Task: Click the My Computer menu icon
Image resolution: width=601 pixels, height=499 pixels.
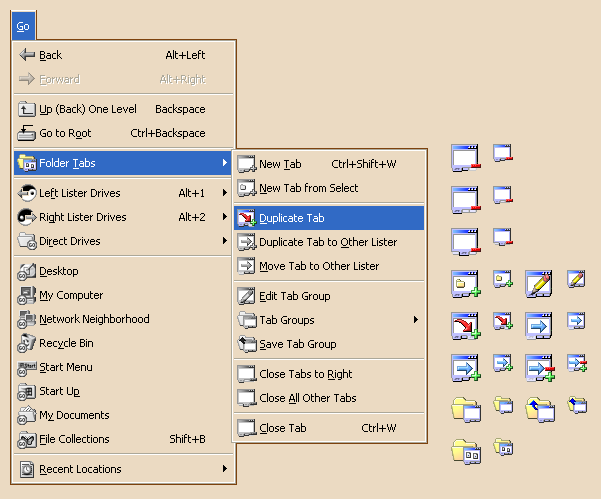Action: point(26,295)
